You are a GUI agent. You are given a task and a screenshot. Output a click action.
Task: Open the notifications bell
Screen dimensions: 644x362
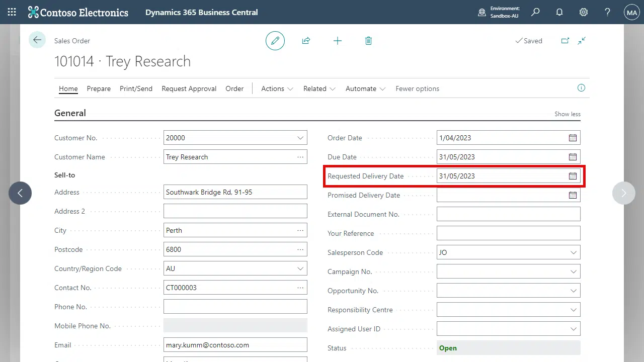tap(559, 12)
